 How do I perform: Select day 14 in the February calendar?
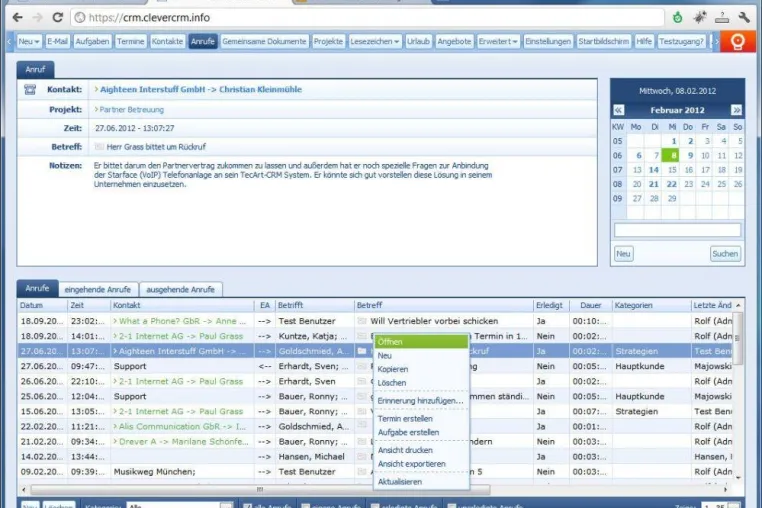(x=654, y=170)
